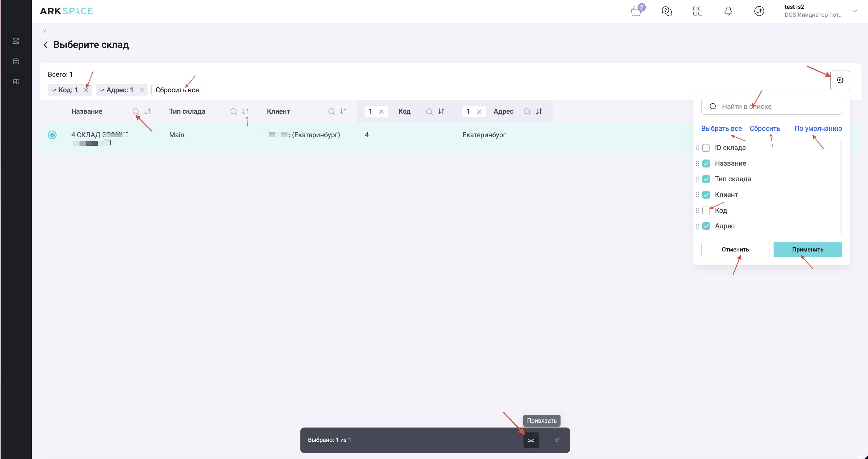Screen dimensions: 868x459
Task: Click the Сбросить все button
Action: click(177, 90)
